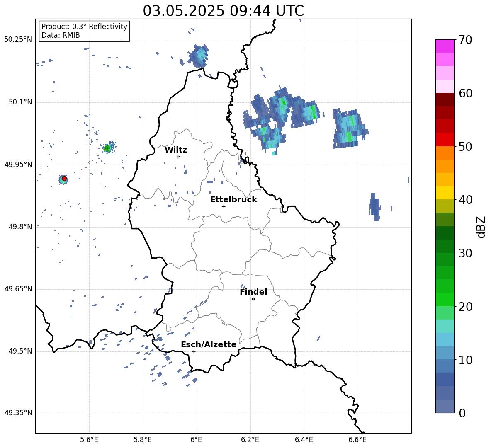The image size is (491, 448).
Task: Click the 49.8°N latitude label
Action: [x=21, y=227]
